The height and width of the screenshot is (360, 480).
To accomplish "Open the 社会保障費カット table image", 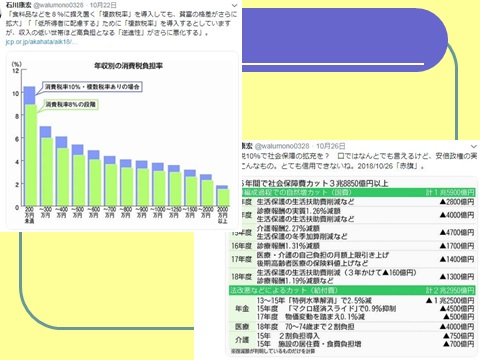I will 352,266.
